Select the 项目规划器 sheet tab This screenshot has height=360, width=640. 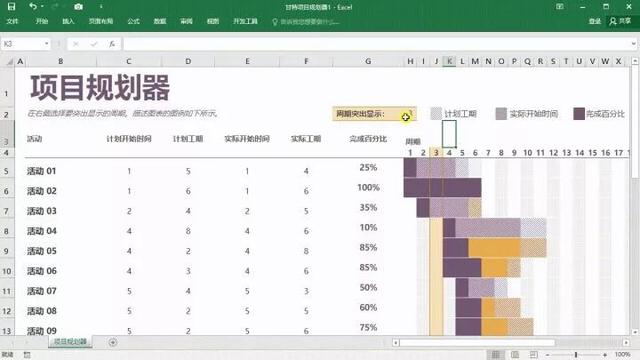point(70,342)
